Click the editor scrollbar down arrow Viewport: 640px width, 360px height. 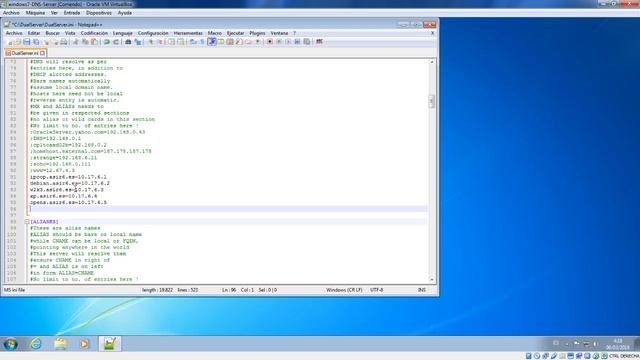(x=432, y=280)
